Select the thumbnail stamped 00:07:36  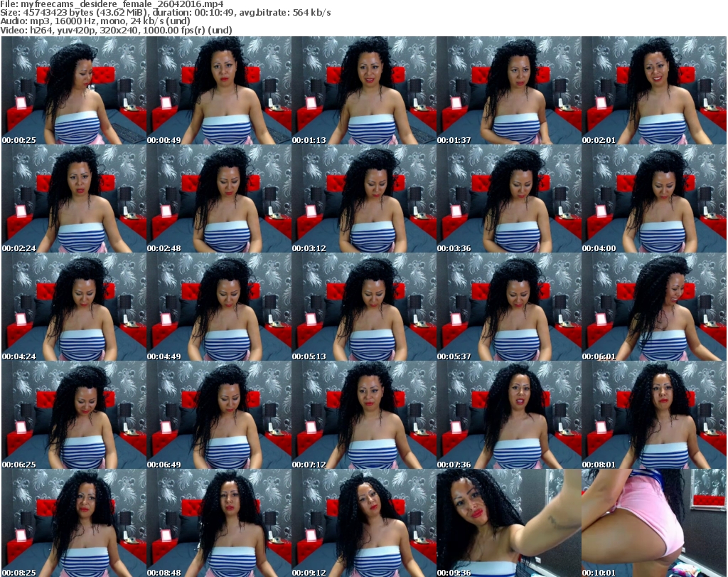pyautogui.click(x=509, y=415)
